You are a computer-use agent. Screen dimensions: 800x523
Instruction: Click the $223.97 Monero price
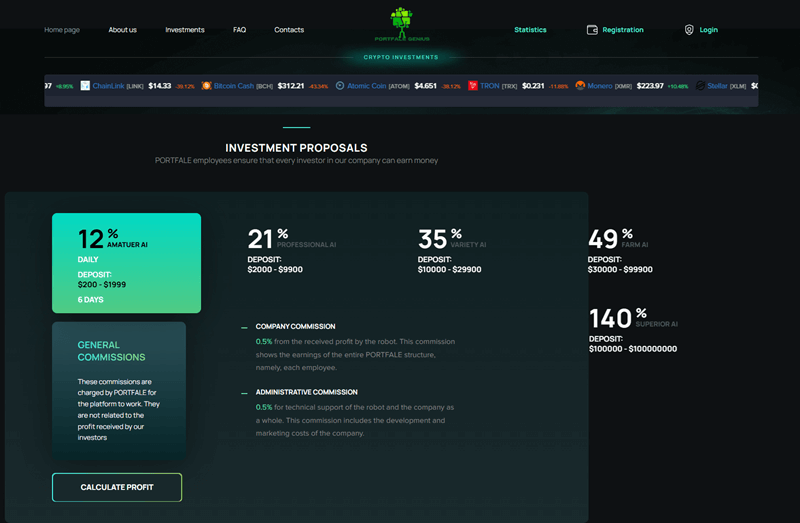(650, 86)
